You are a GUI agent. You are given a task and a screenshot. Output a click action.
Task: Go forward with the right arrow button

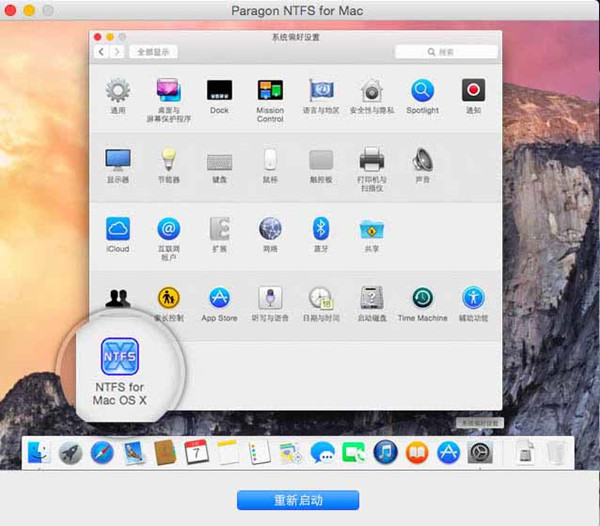117,51
